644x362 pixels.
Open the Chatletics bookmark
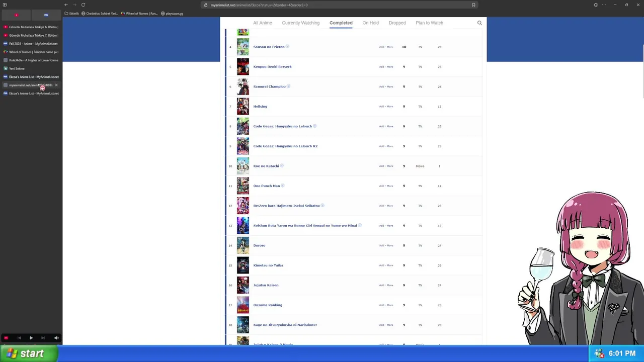pyautogui.click(x=99, y=14)
